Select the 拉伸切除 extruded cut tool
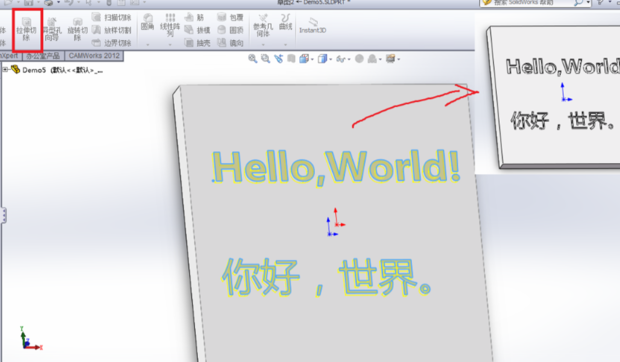620x362 pixels. pos(26,30)
